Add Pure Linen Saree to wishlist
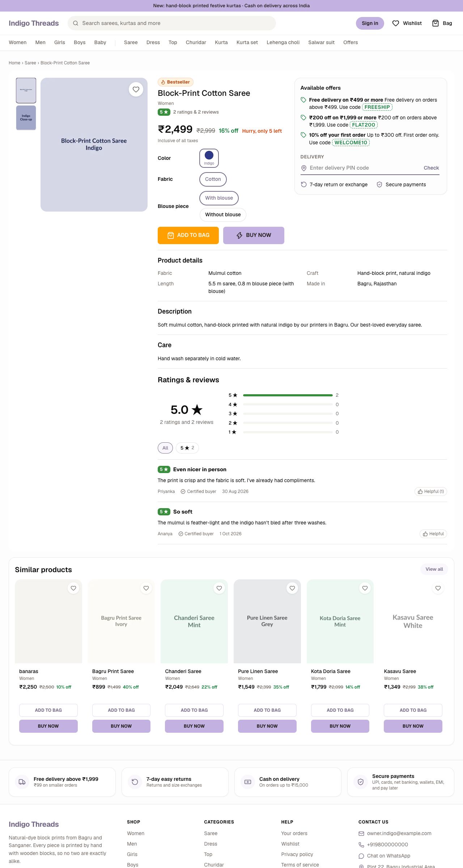Viewport: 463px width, 868px height. (292, 588)
